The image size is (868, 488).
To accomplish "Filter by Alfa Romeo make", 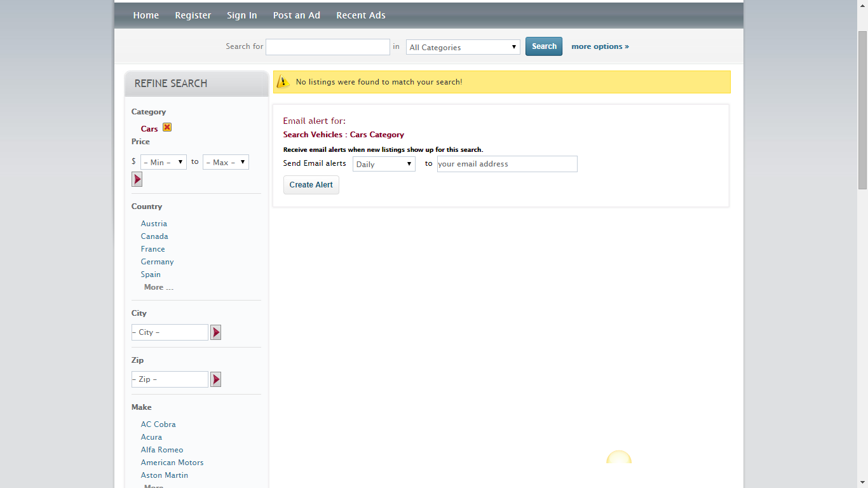I will (162, 450).
